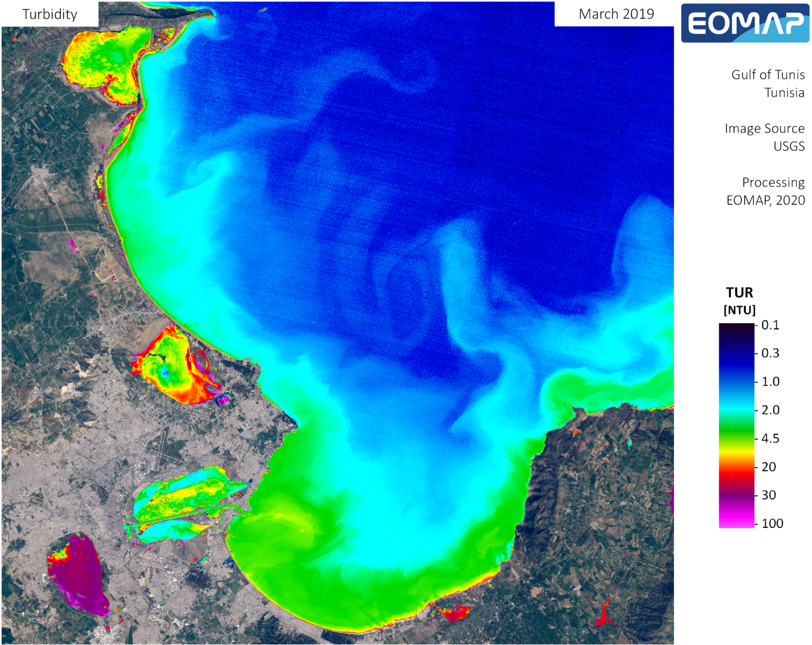The height and width of the screenshot is (645, 812).
Task: Click the 1.0 legend value
Action: (770, 382)
